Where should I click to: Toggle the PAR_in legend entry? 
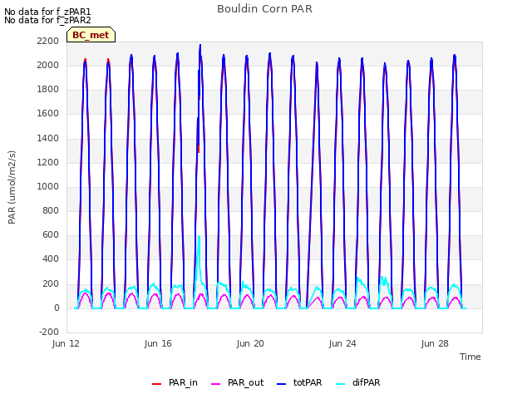click(175, 382)
